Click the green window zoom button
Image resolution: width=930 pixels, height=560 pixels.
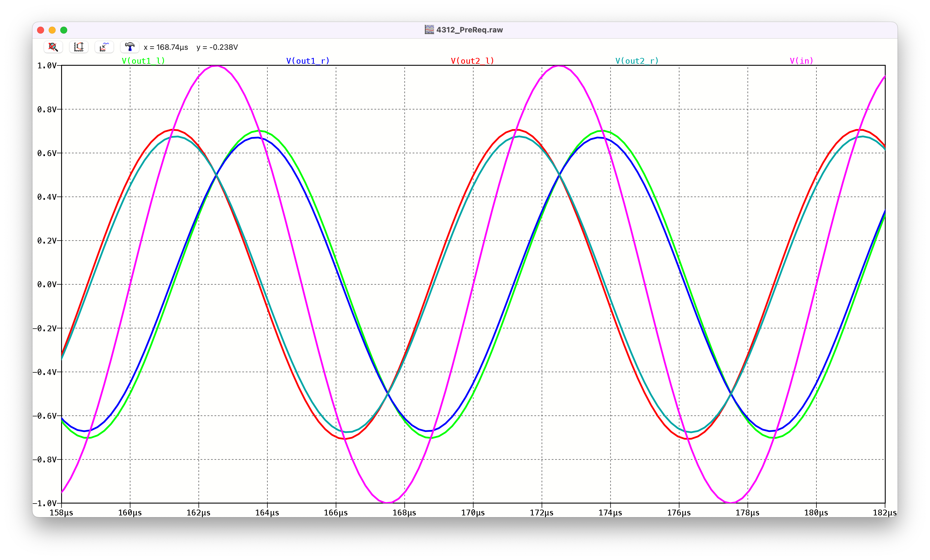point(64,30)
